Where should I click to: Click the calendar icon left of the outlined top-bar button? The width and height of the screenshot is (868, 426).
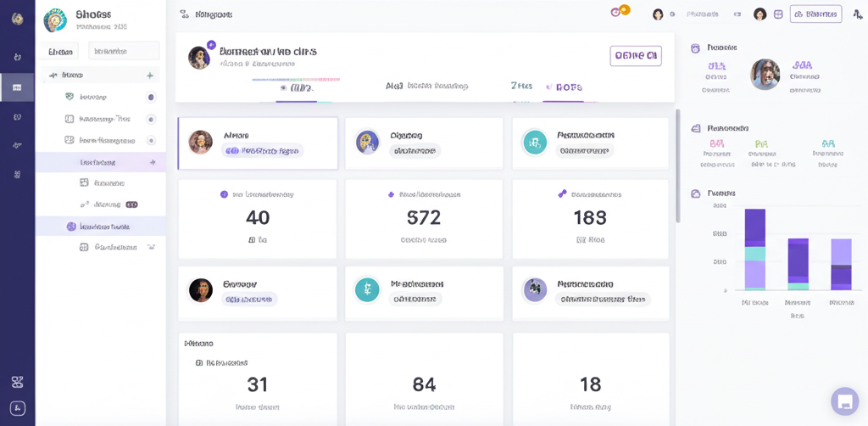(x=778, y=14)
